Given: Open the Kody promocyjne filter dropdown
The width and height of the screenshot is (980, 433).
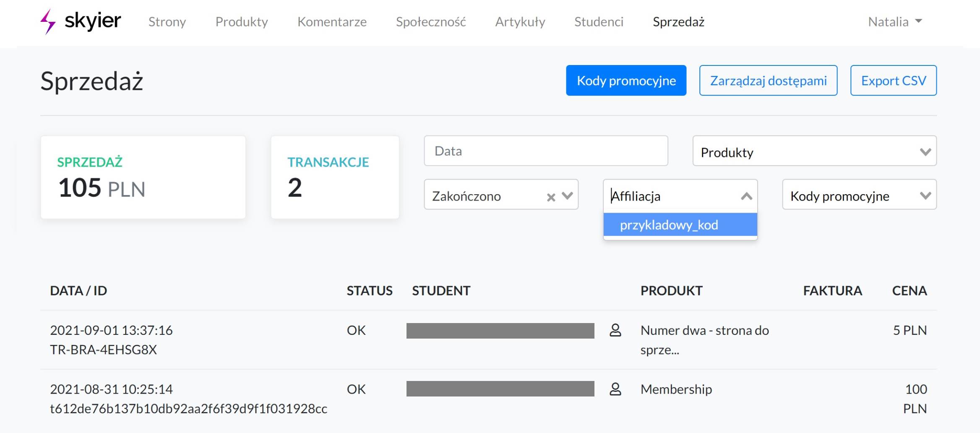Looking at the screenshot, I should (x=859, y=195).
